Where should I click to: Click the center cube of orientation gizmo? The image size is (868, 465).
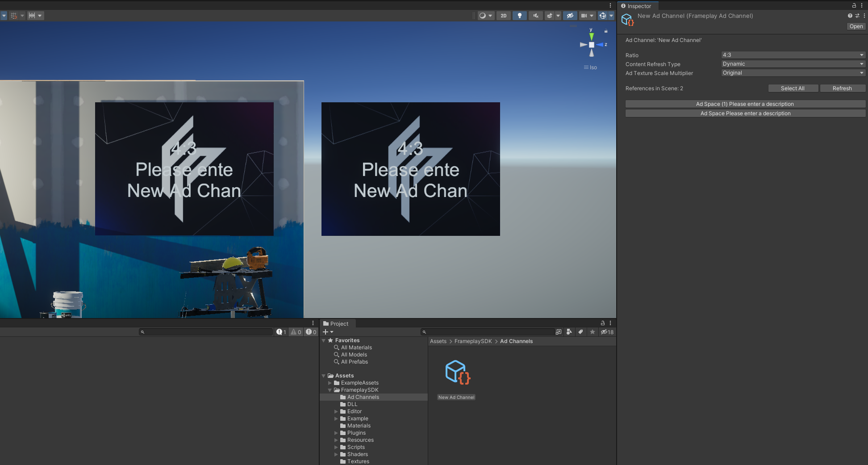(x=592, y=45)
